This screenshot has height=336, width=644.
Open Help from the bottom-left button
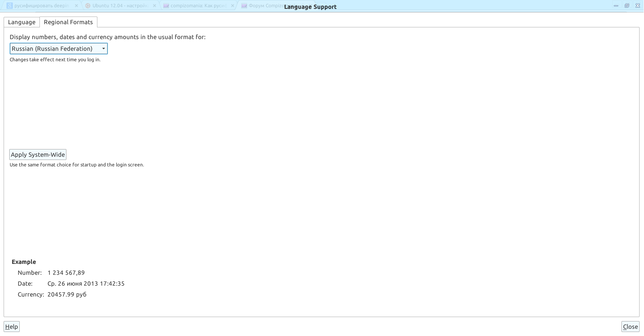click(12, 327)
